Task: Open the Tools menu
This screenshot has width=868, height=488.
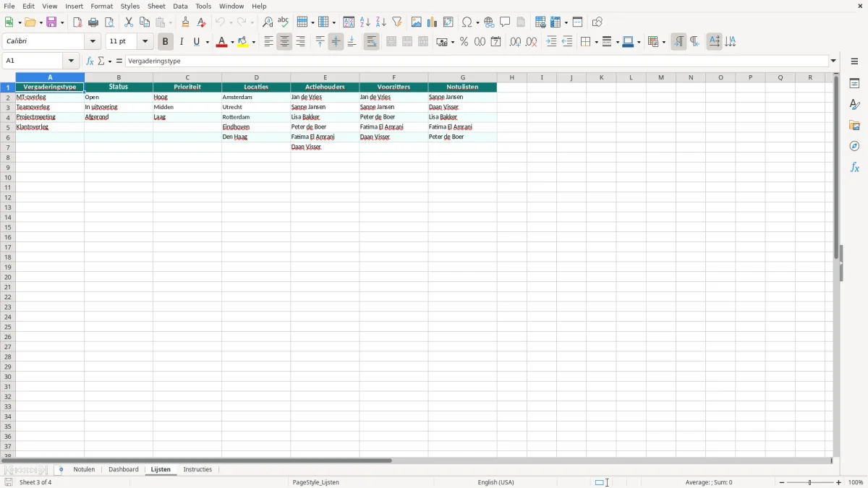Action: click(x=203, y=6)
